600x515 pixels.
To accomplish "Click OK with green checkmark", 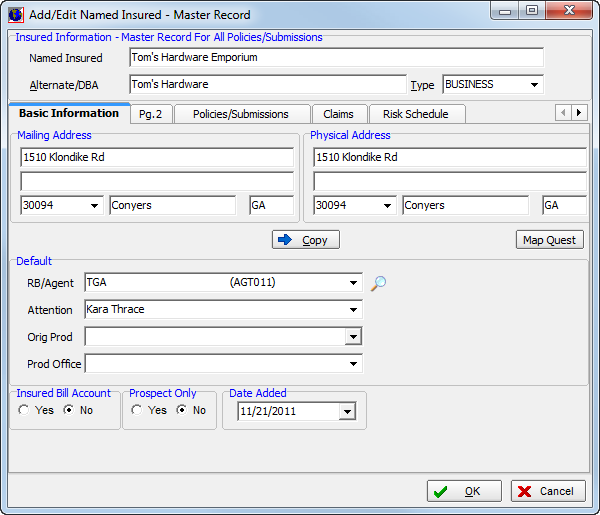I will pos(464,491).
